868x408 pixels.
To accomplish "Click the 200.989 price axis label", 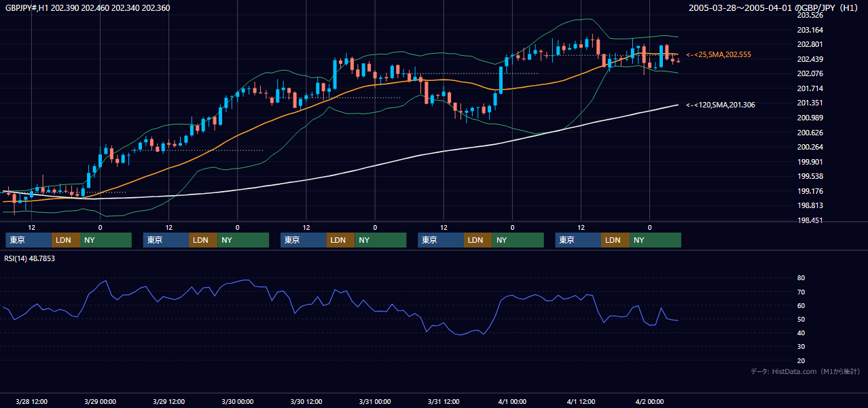I will [x=810, y=118].
